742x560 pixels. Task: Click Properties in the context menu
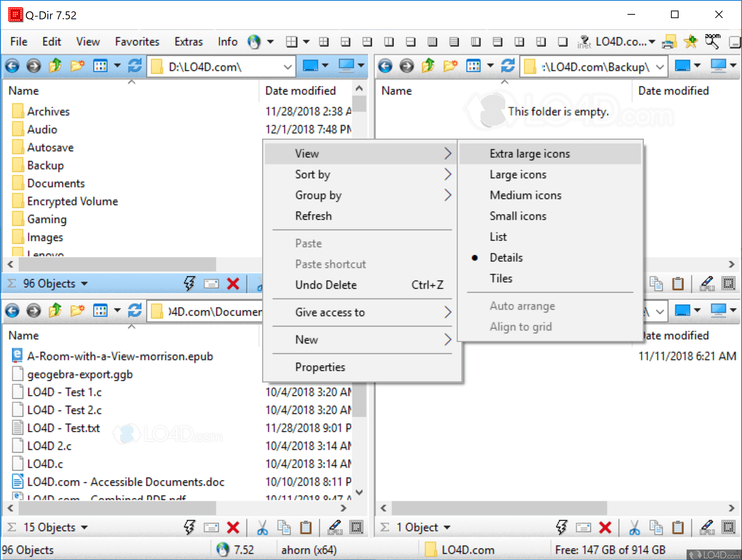click(x=320, y=367)
